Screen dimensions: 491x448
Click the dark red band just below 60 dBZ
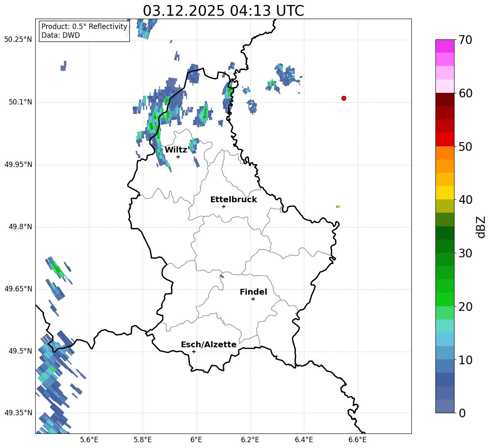pos(445,99)
